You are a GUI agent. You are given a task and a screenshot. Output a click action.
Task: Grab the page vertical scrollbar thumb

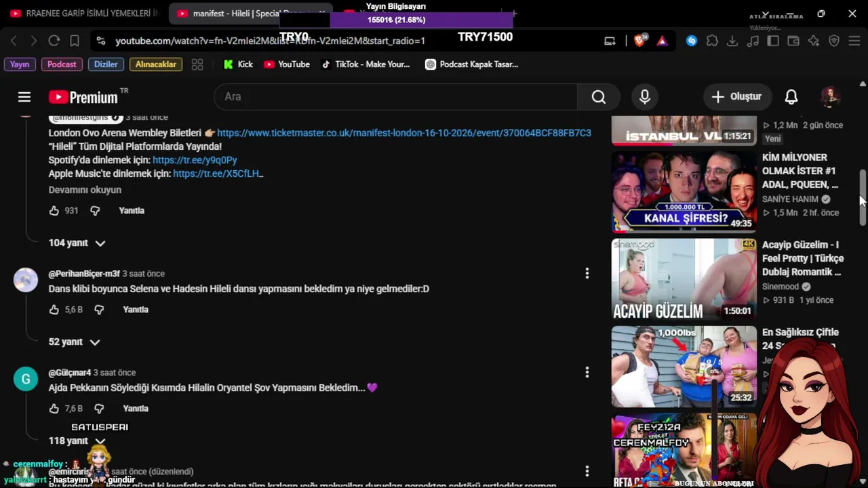pyautogui.click(x=863, y=198)
